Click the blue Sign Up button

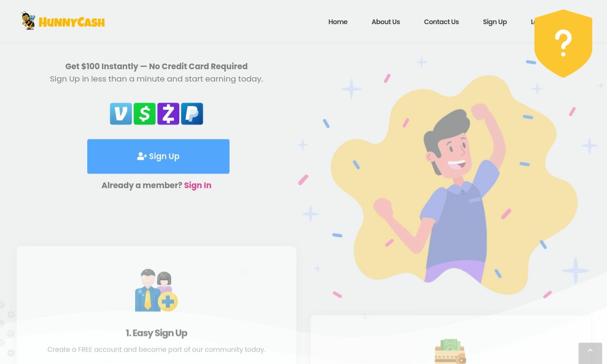click(x=158, y=156)
